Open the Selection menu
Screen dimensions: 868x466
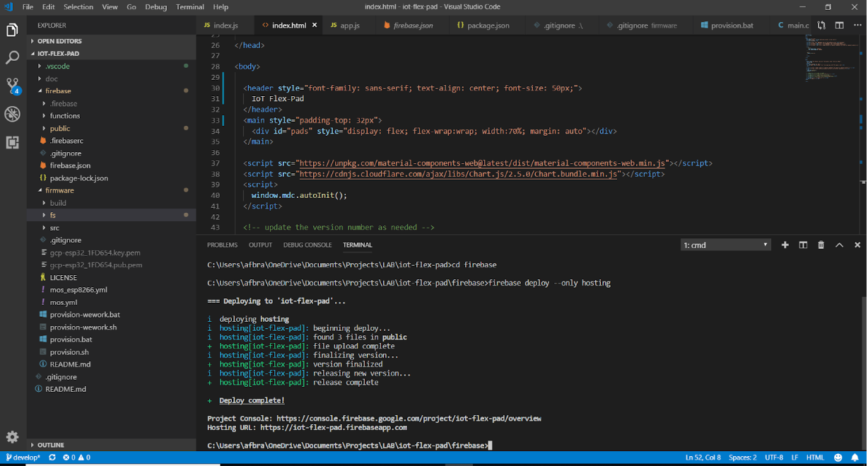coord(78,7)
